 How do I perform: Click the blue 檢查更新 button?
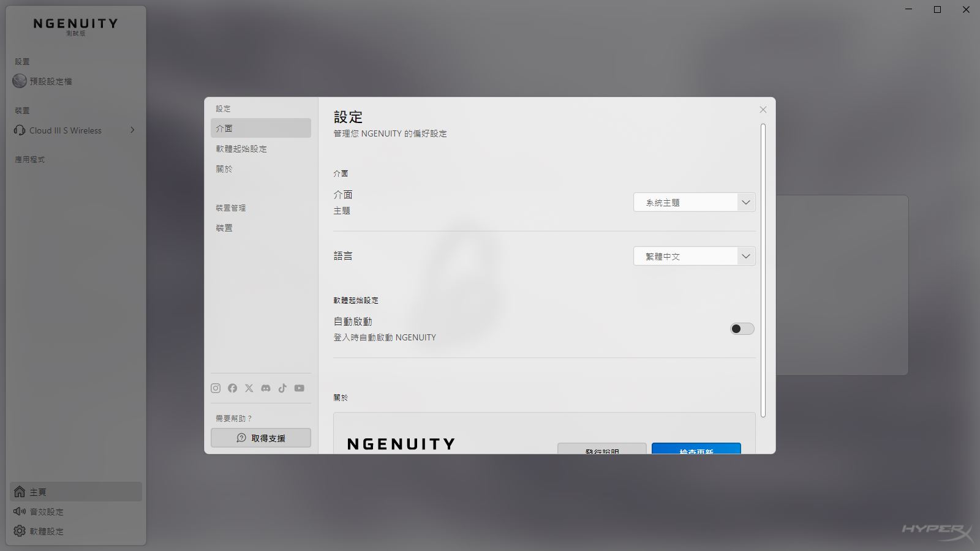point(696,448)
